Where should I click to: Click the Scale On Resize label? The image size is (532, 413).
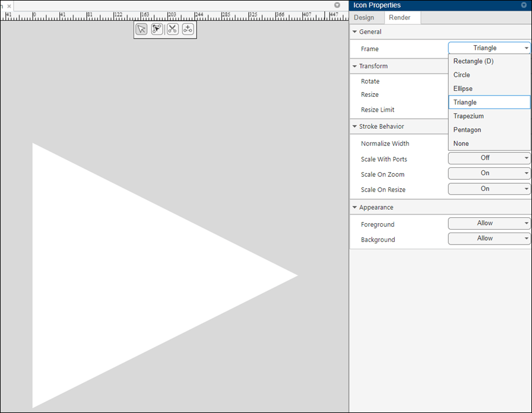click(x=383, y=190)
